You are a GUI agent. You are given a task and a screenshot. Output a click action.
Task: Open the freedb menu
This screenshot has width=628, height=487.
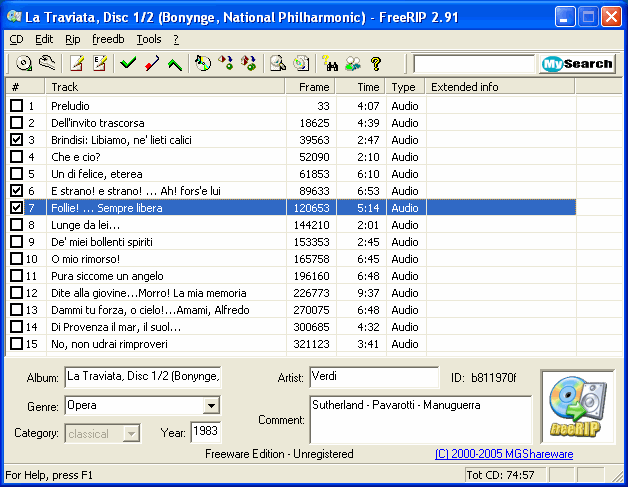pos(108,39)
